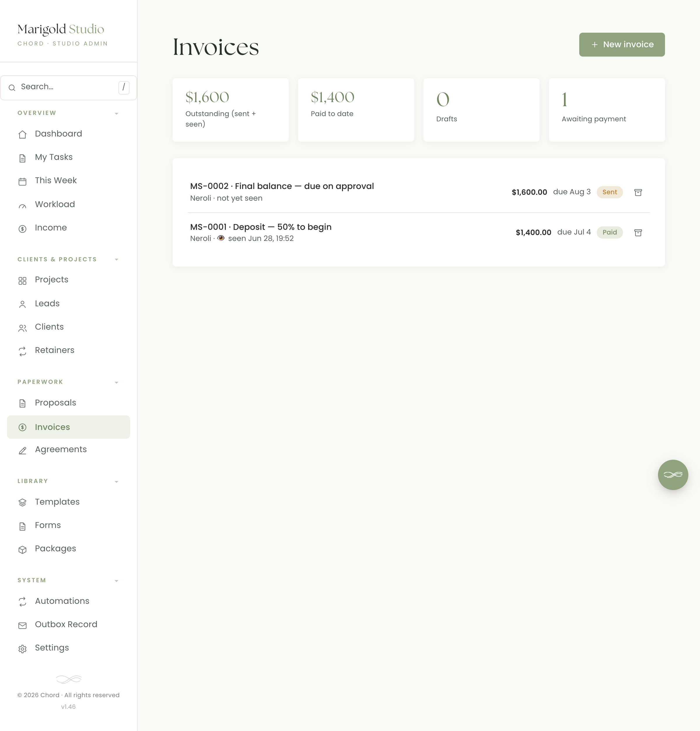Click the Outbox Record envelope icon
The image size is (700, 731).
click(x=22, y=625)
